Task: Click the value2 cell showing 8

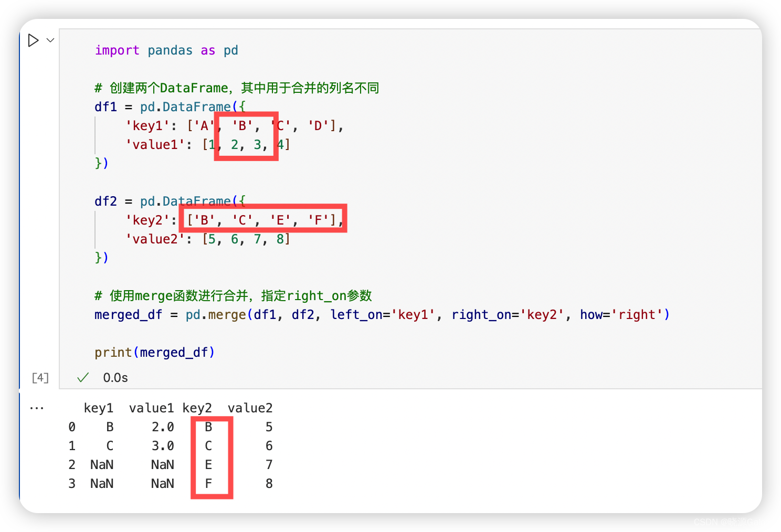Action: (x=269, y=484)
